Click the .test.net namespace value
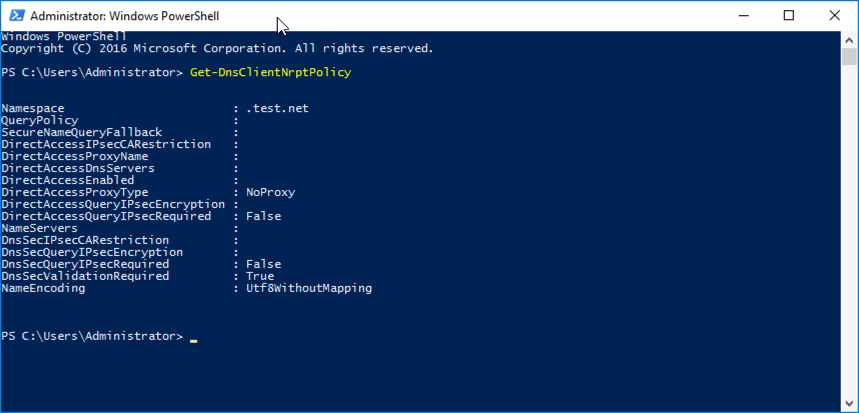This screenshot has width=859, height=413. click(277, 108)
